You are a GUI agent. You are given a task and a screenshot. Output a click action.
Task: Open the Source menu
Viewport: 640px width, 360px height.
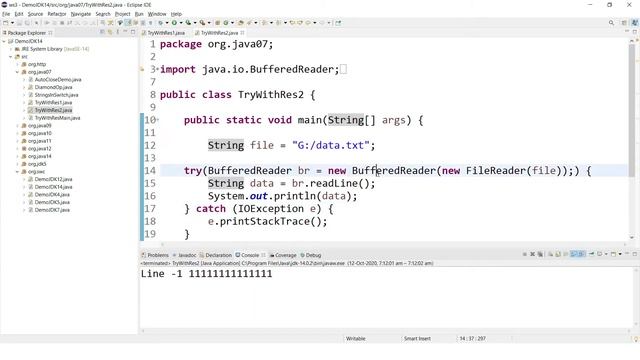pyautogui.click(x=35, y=14)
